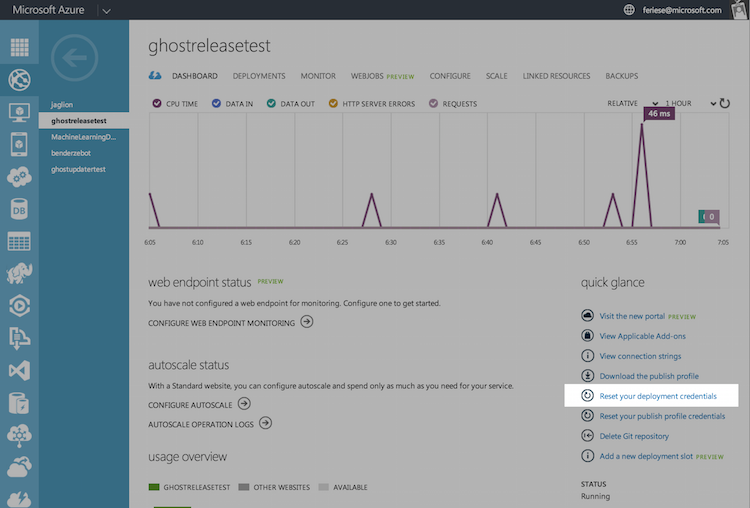Click arrow icon next to Configure Web Endpoint Monitoring
The width and height of the screenshot is (750, 508).
point(307,322)
